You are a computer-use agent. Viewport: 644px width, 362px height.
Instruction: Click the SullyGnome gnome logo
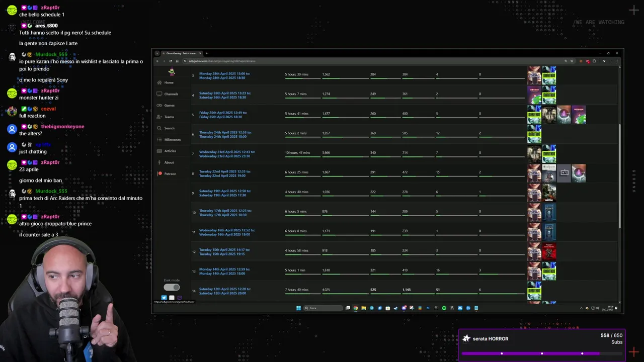(x=172, y=71)
